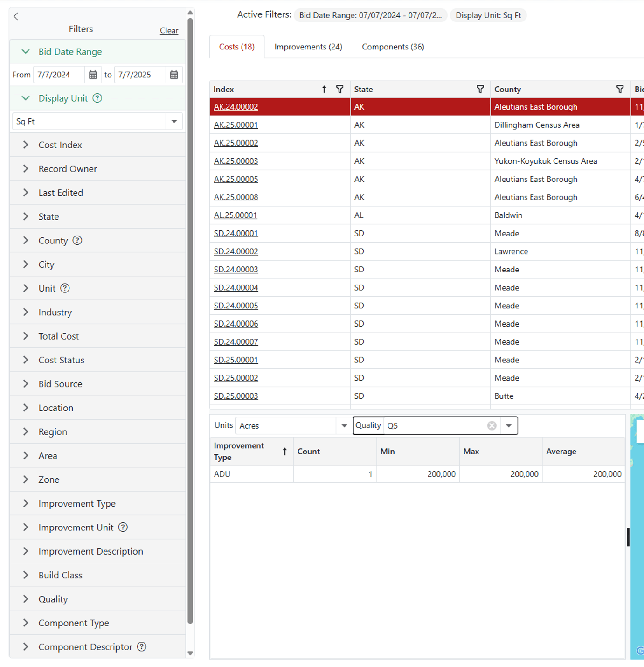This screenshot has height=667, width=644.
Task: Click the County column filter icon
Action: point(620,89)
